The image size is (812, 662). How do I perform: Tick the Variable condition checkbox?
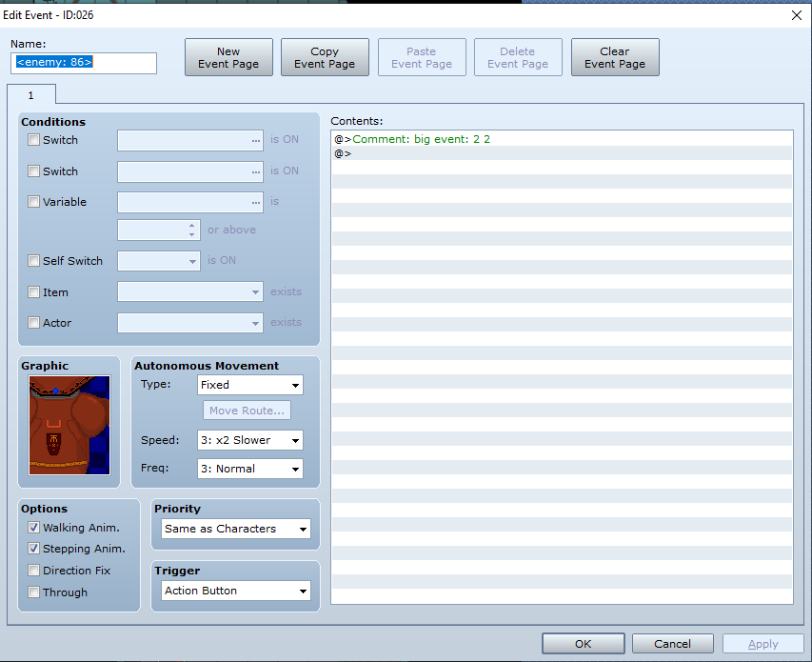tap(33, 202)
